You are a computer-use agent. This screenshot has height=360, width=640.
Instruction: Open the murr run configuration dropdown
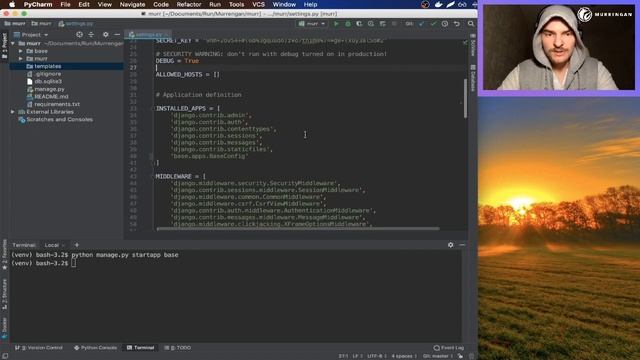312,24
